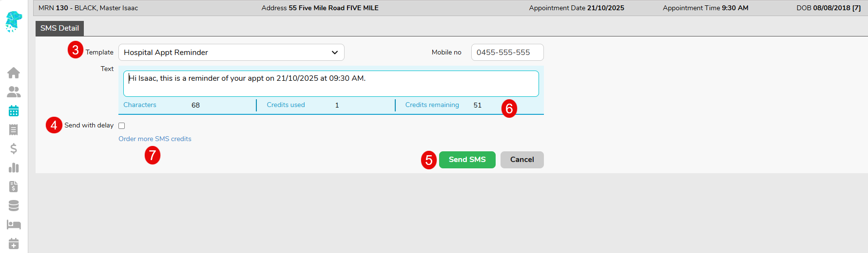Open the calendar plus icon
868x253 pixels.
14,243
